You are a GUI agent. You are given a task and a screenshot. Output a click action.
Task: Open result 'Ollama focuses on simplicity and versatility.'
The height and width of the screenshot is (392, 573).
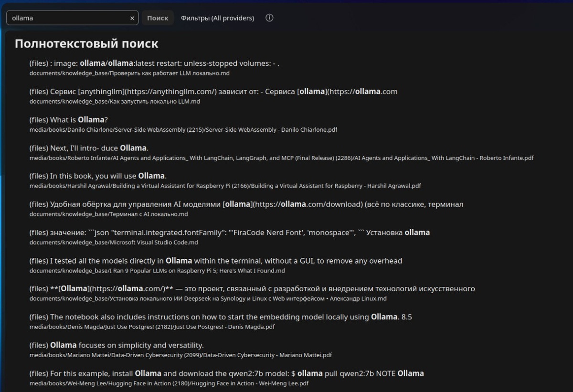coord(117,345)
